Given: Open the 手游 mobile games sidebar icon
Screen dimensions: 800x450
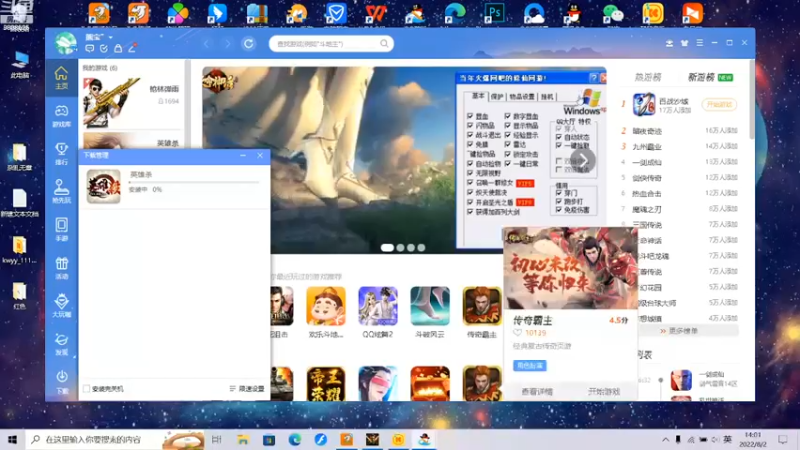Looking at the screenshot, I should [61, 229].
